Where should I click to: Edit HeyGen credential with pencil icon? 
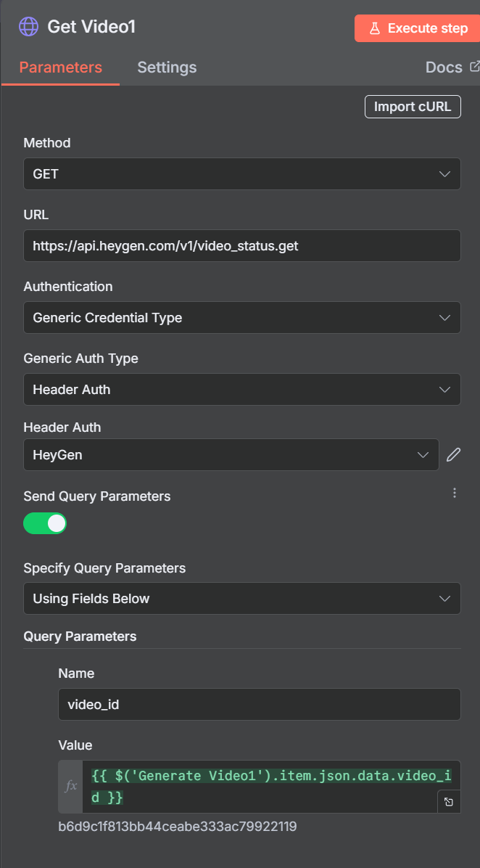point(453,455)
